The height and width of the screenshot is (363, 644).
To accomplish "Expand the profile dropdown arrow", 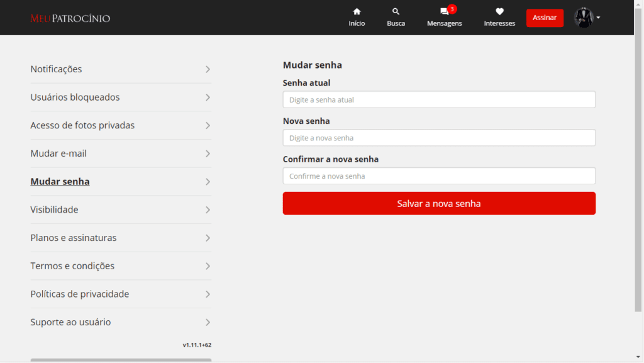I will tap(598, 18).
